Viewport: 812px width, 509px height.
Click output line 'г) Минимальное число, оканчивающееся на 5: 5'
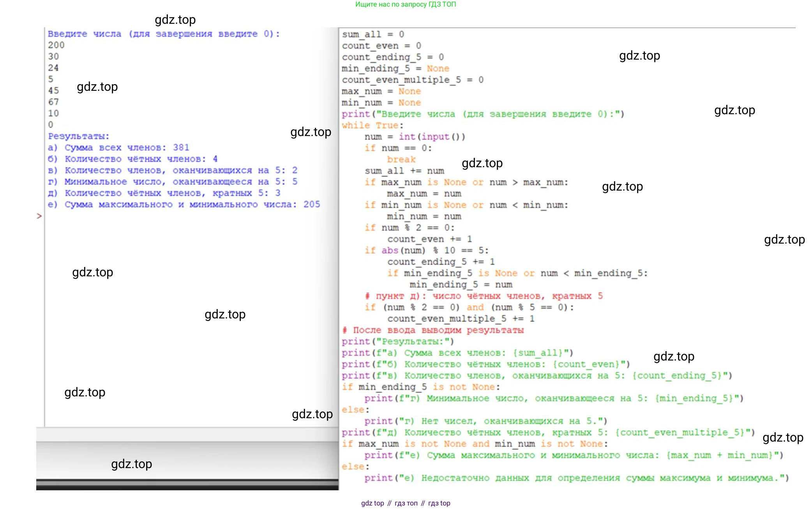pyautogui.click(x=173, y=182)
